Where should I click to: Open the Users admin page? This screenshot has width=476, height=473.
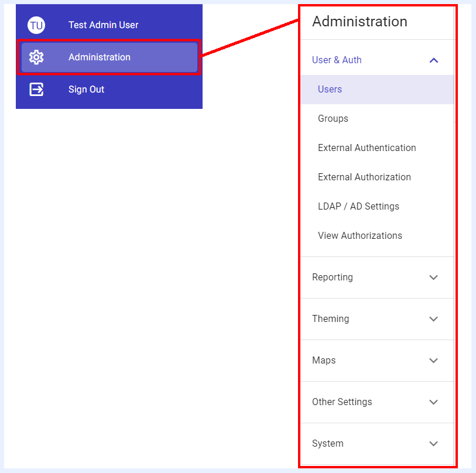click(377, 89)
